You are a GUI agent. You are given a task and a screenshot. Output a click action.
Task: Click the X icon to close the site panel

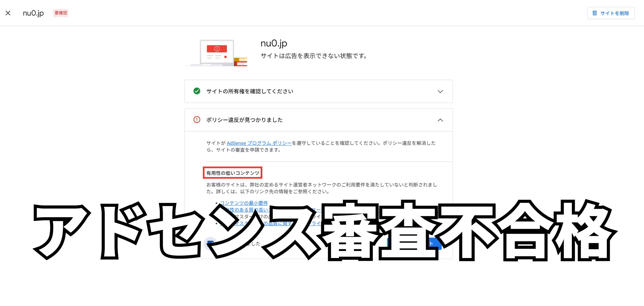(x=8, y=13)
